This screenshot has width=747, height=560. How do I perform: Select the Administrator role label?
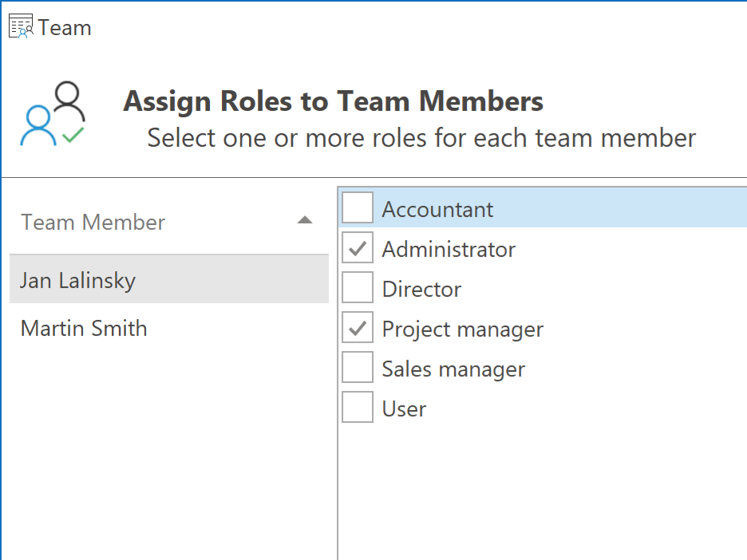pos(449,250)
